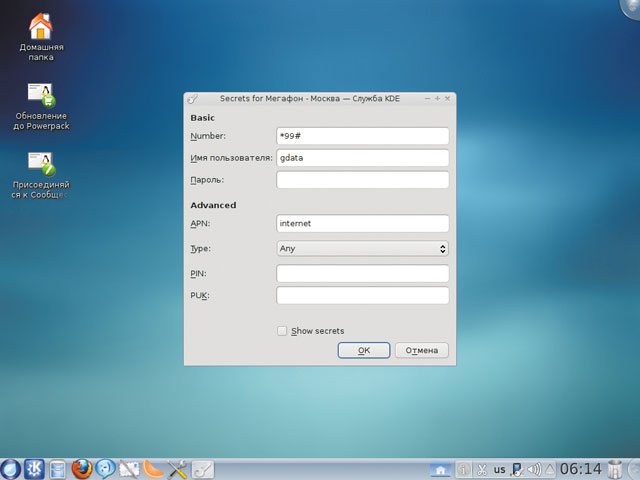The image size is (640, 480).
Task: Open the network management tray icon
Action: click(x=517, y=469)
